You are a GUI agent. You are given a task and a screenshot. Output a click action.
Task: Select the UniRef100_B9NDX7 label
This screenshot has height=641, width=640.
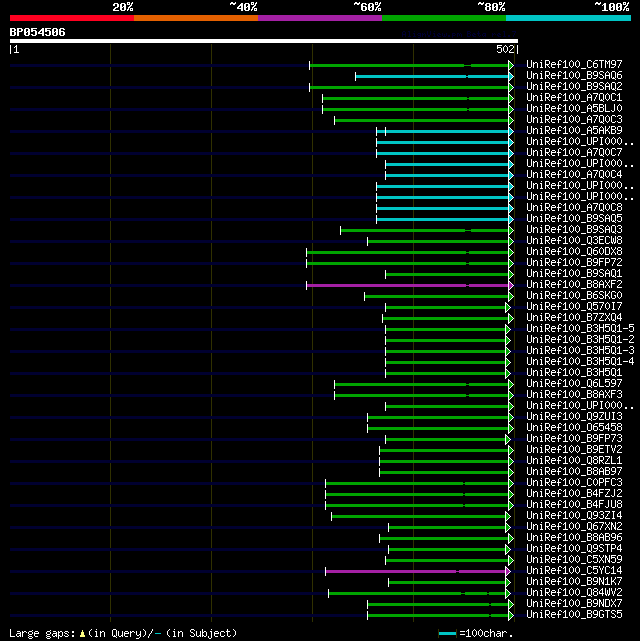(574, 604)
